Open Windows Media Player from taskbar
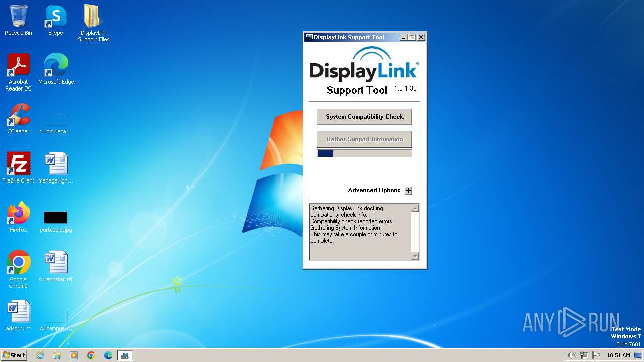Image resolution: width=644 pixels, height=362 pixels. click(74, 355)
